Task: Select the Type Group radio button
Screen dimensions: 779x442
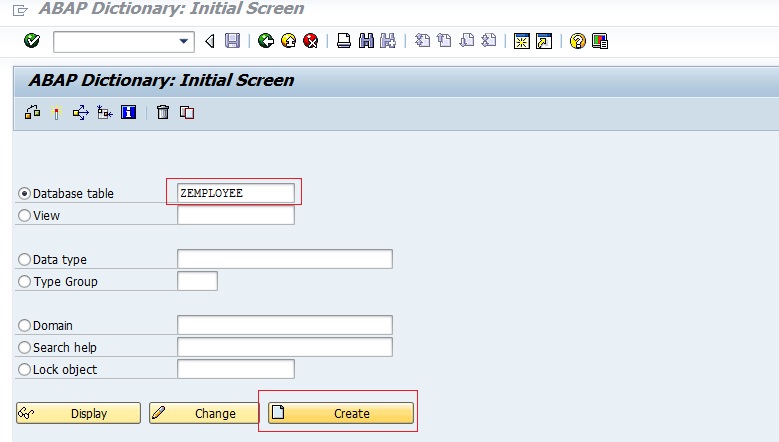Action: (24, 282)
